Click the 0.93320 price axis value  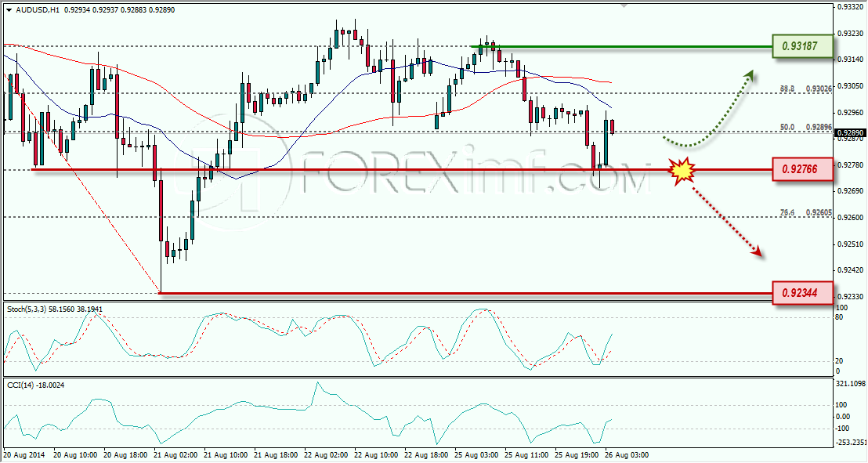pyautogui.click(x=850, y=7)
